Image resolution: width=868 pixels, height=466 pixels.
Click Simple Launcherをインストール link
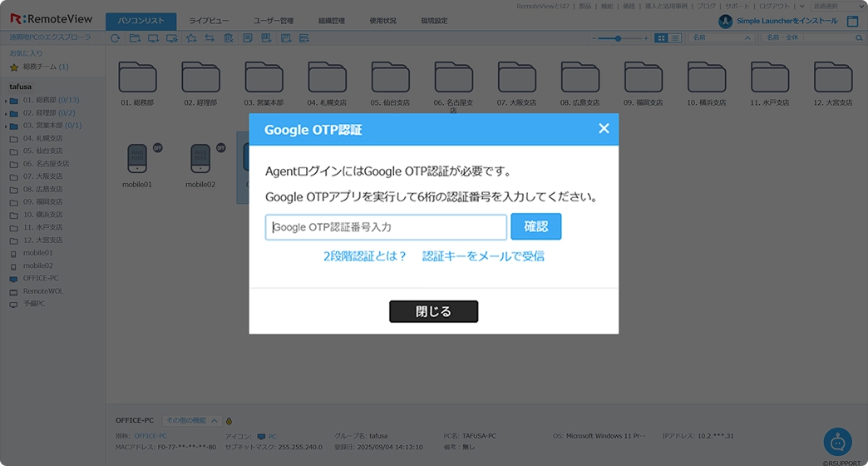(787, 21)
